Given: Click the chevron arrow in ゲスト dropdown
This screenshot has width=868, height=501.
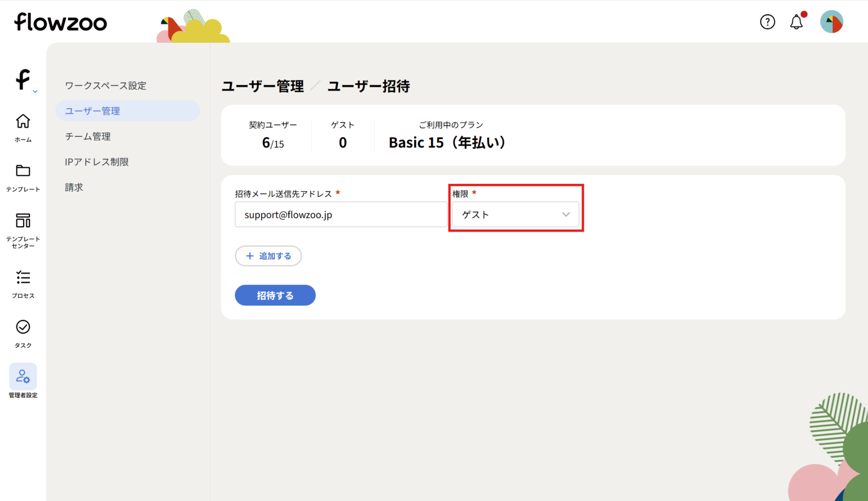Looking at the screenshot, I should click(566, 214).
